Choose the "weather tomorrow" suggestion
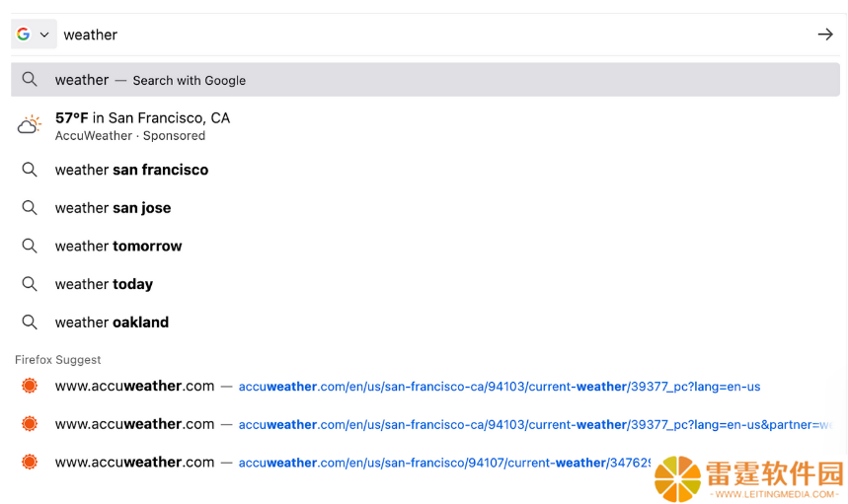Viewport: 848px width, 504px height. tap(425, 246)
